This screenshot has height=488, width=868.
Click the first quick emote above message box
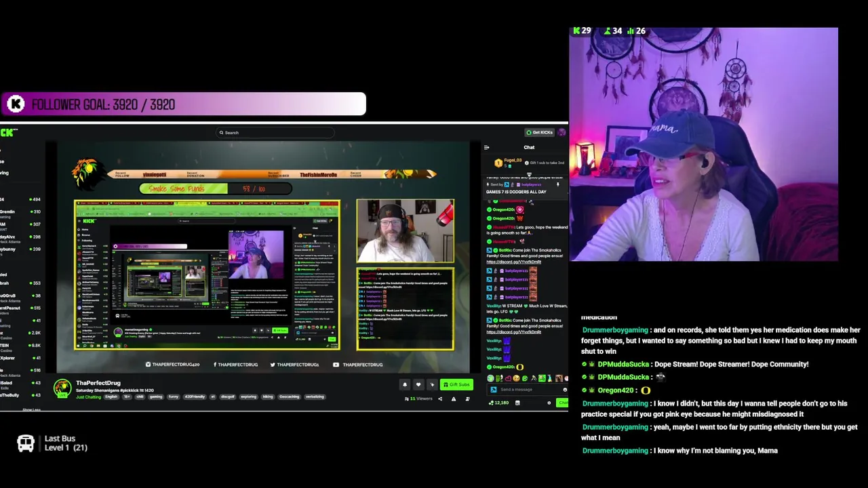click(490, 378)
